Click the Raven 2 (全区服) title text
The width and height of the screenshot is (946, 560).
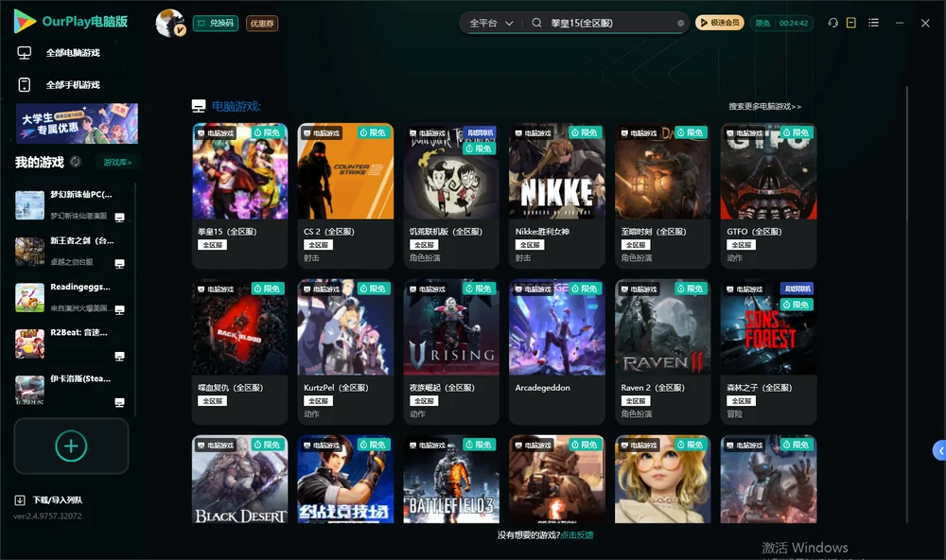[653, 388]
